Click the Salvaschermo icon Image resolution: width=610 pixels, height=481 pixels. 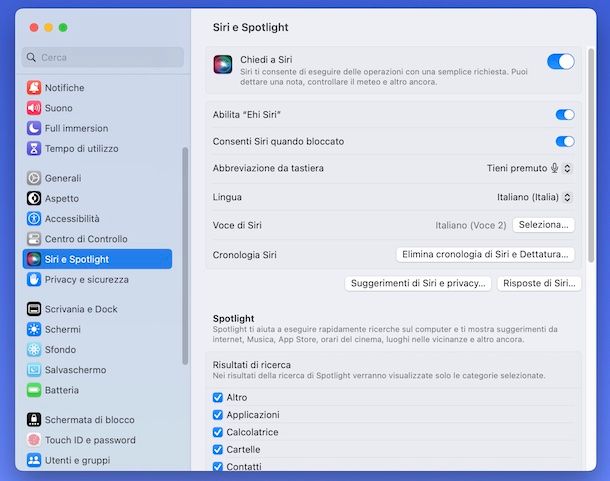(x=34, y=370)
